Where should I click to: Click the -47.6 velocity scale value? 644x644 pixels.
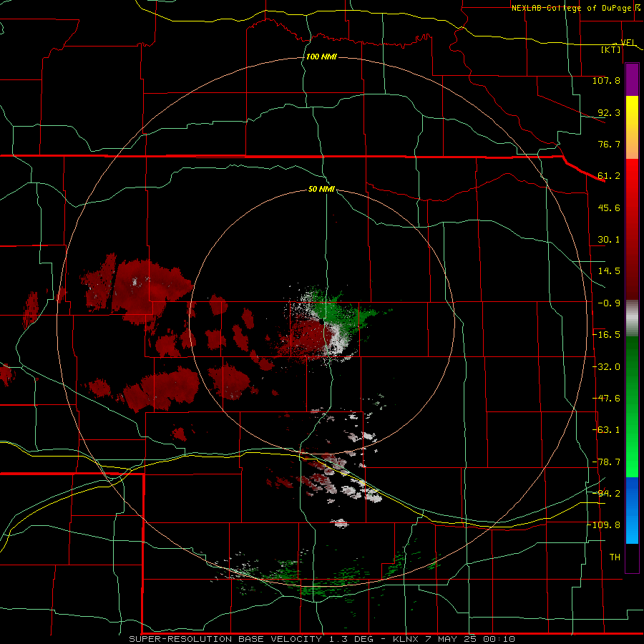pos(606,399)
